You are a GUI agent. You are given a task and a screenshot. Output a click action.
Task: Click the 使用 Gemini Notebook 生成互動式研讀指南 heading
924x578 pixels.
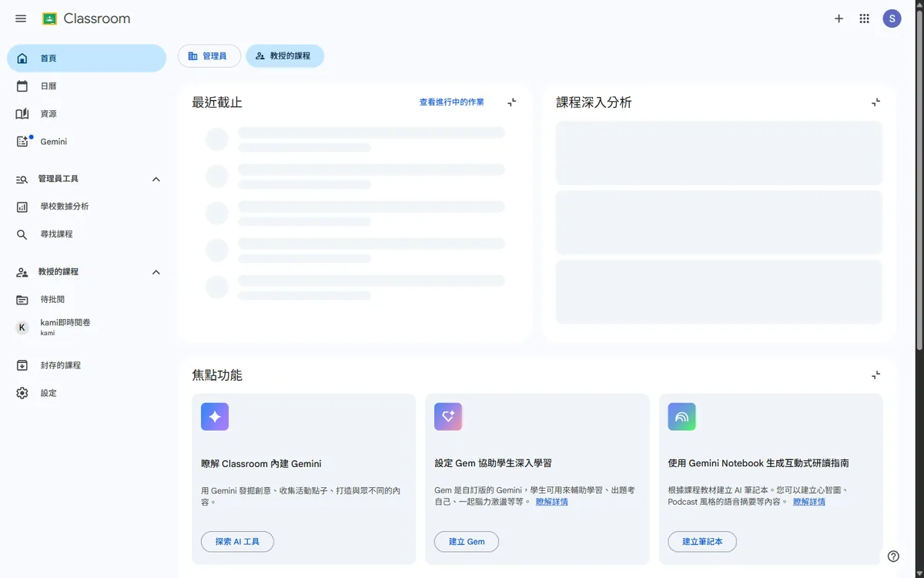(758, 464)
